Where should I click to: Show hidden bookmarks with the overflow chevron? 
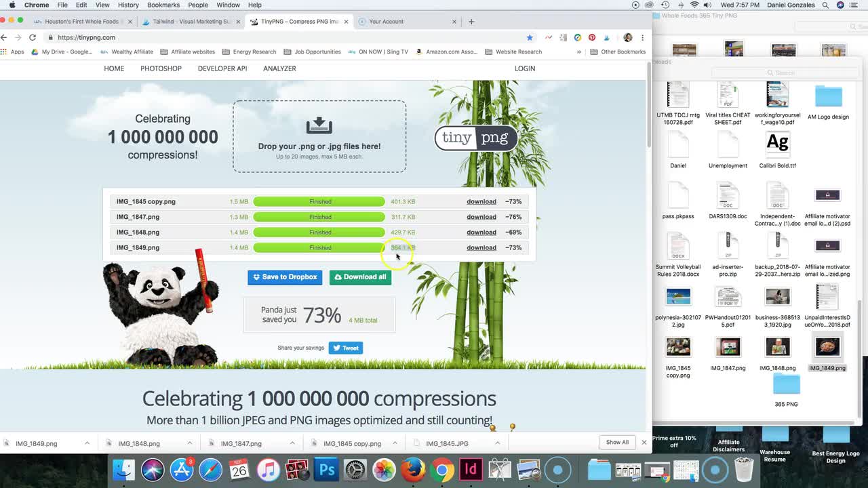(x=578, y=52)
